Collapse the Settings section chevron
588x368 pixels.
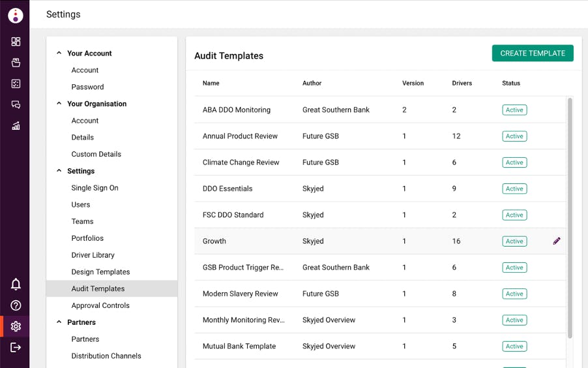[x=59, y=171]
